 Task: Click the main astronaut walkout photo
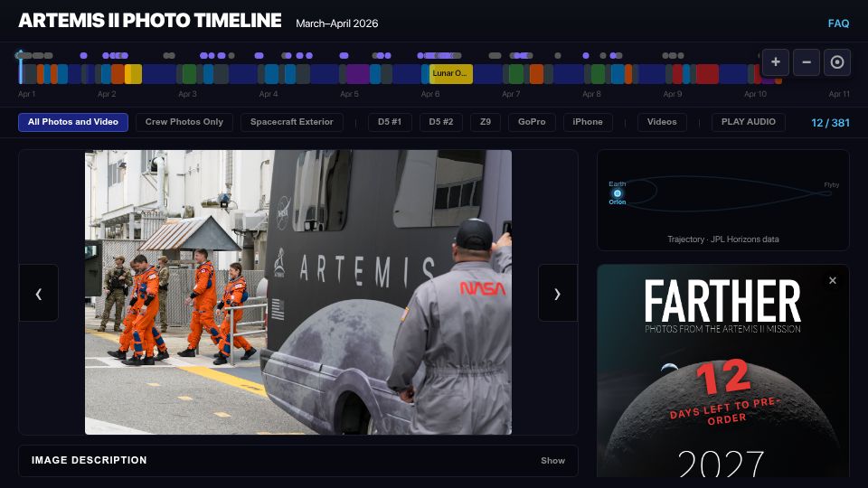pyautogui.click(x=297, y=292)
